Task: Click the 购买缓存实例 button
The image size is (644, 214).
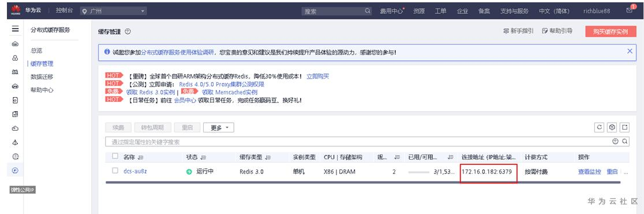Action: tap(611, 32)
